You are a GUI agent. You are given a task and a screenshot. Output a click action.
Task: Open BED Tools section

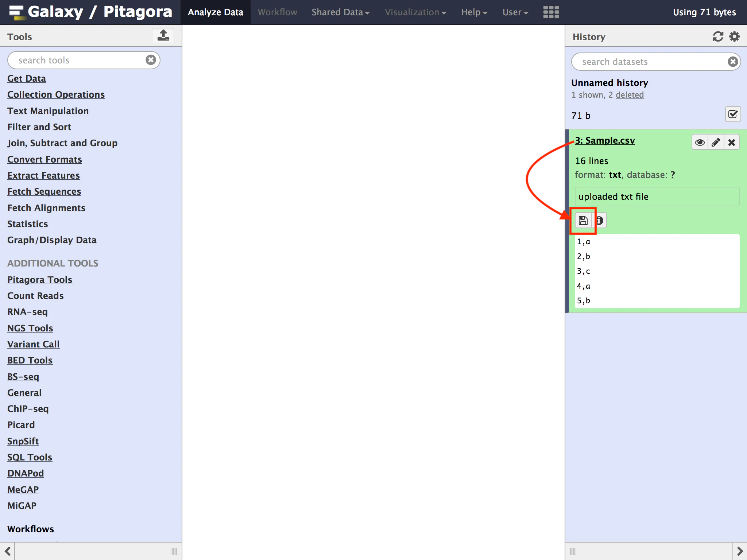coord(30,360)
